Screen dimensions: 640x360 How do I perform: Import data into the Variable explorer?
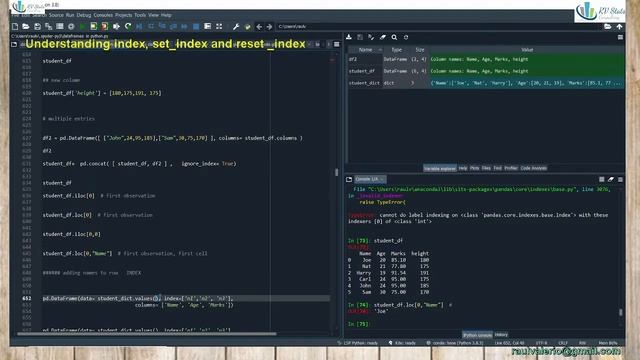click(x=349, y=37)
